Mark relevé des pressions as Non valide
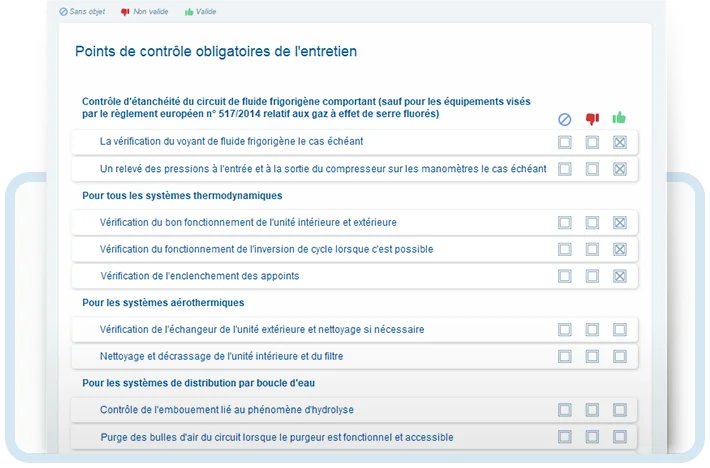 click(x=592, y=169)
